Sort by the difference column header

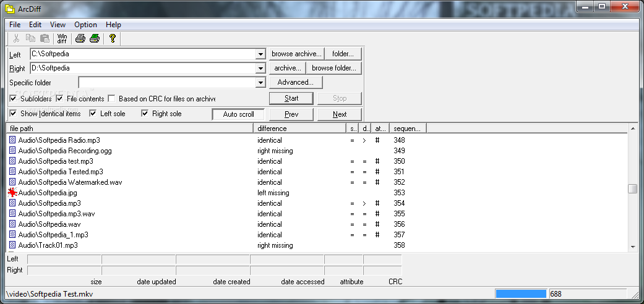[x=300, y=129]
